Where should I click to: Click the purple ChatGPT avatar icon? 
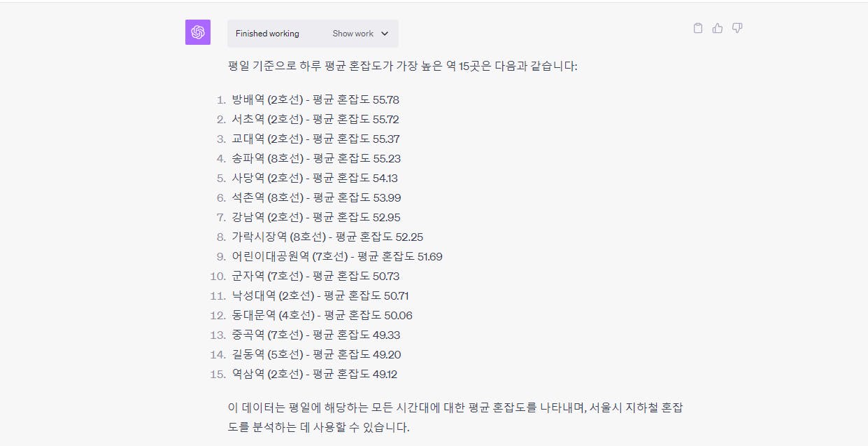(x=198, y=32)
